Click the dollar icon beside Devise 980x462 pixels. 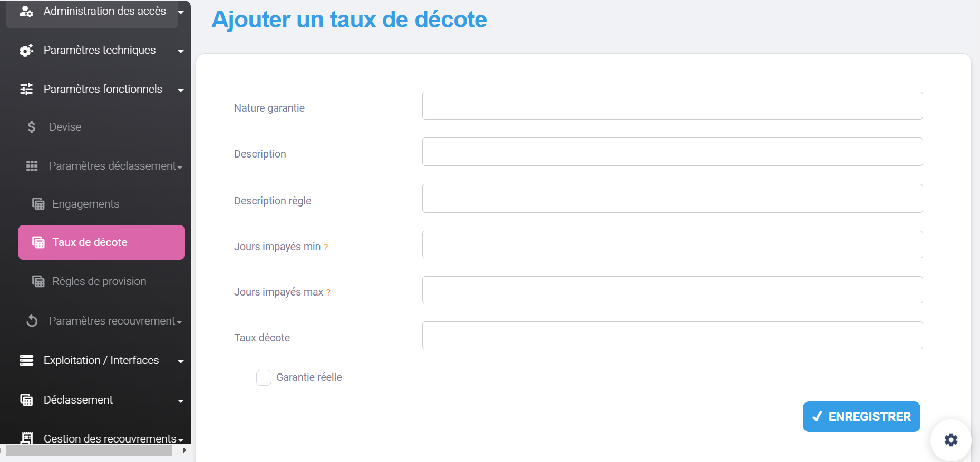32,127
